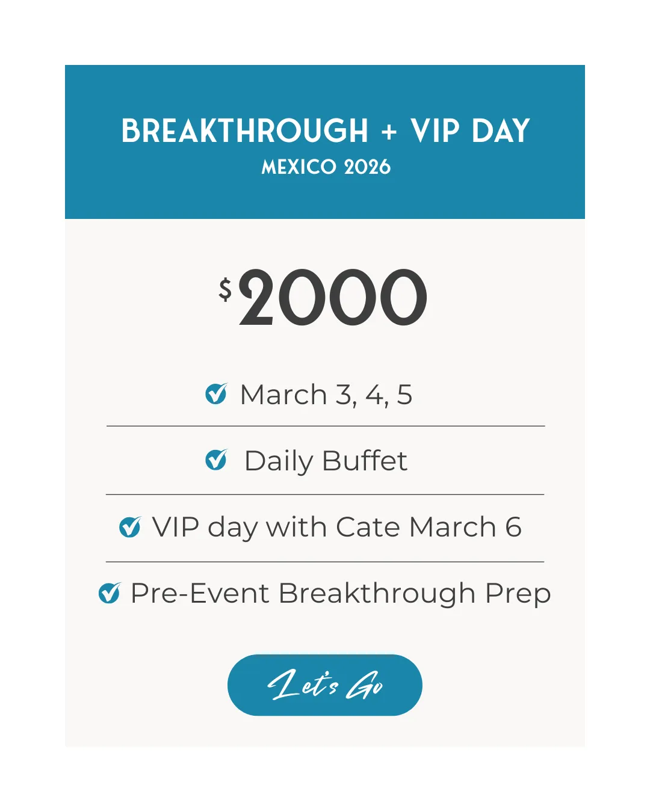This screenshot has height=812, width=650.
Task: Click the Let's Go button
Action: 324,684
